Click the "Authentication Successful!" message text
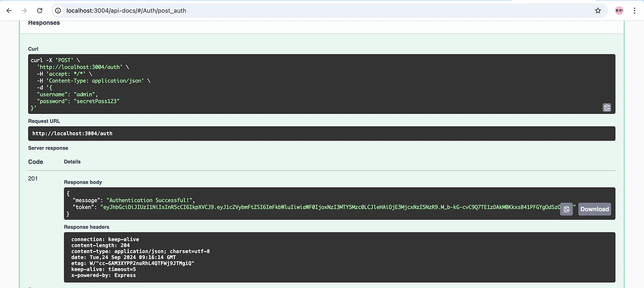 click(x=150, y=200)
